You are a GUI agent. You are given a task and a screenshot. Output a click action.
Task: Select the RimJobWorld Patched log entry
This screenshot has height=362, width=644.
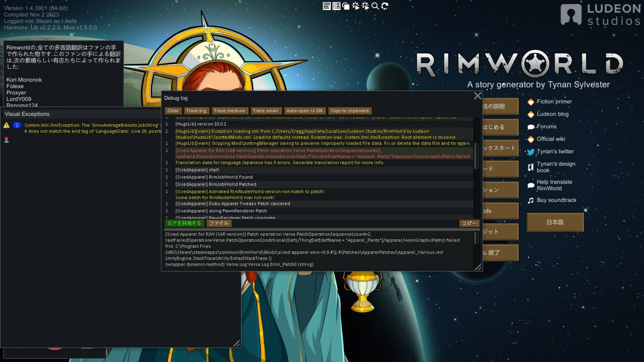pyautogui.click(x=319, y=185)
